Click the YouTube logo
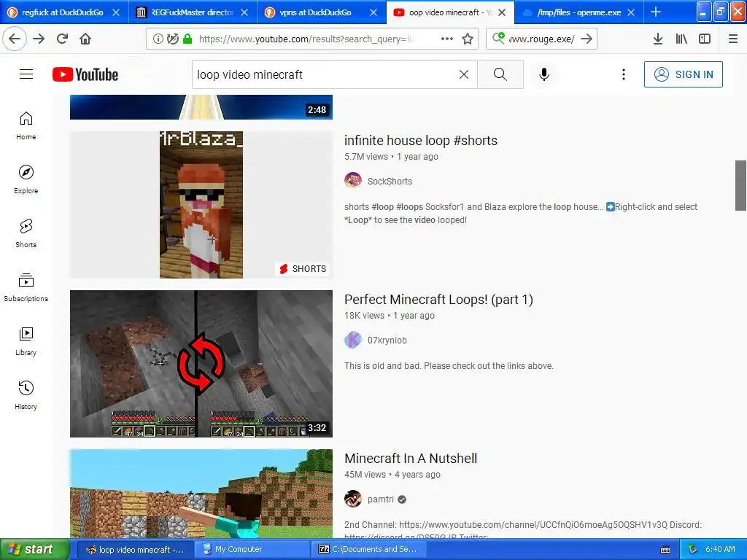The height and width of the screenshot is (560, 747). coord(85,74)
